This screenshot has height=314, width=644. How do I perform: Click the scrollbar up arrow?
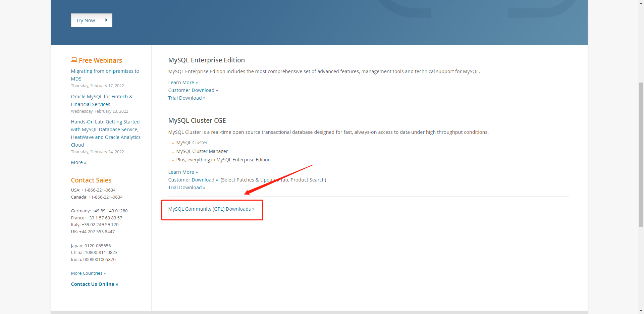(641, 3)
